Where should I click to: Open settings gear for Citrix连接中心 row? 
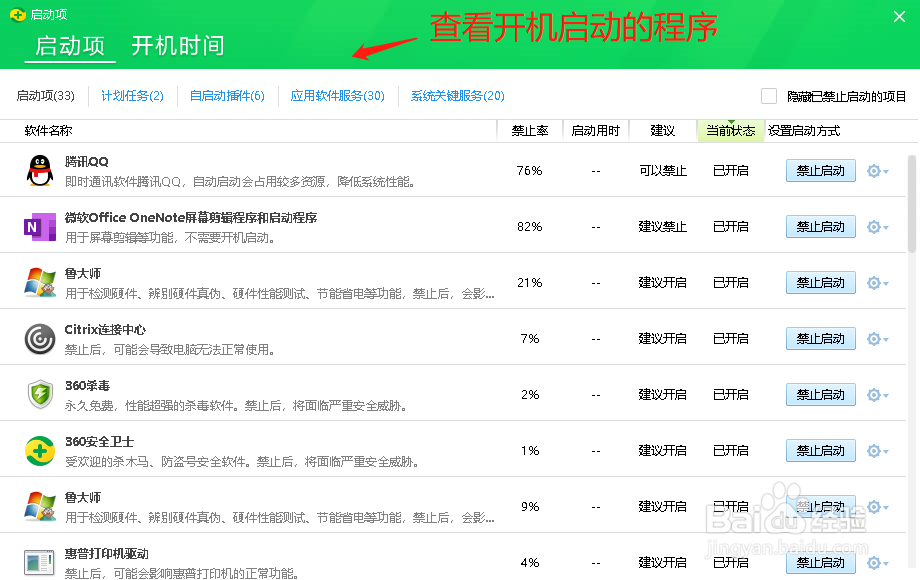877,339
